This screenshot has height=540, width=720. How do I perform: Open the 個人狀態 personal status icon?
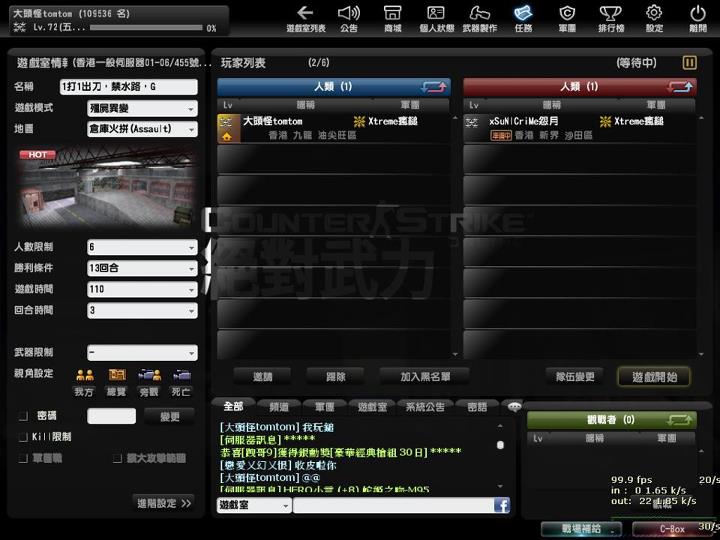coord(436,18)
